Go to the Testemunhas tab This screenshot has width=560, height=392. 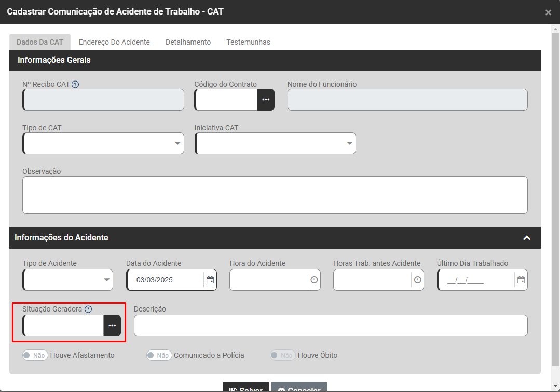(x=248, y=42)
